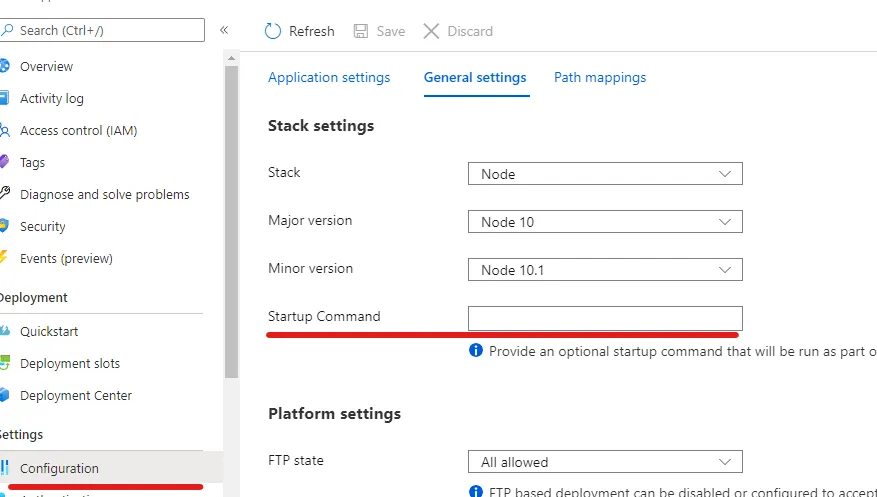Click the Discard X icon
The height and width of the screenshot is (497, 877).
point(431,31)
